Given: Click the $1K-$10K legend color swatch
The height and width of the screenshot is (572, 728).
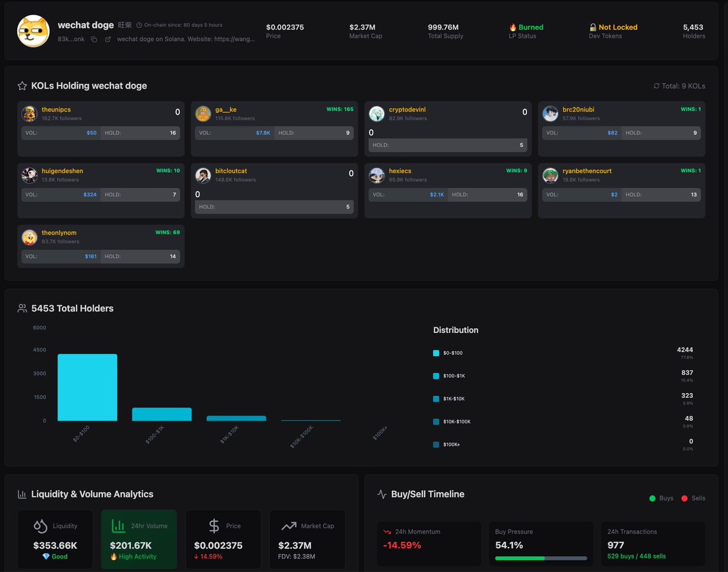Looking at the screenshot, I should pos(436,399).
